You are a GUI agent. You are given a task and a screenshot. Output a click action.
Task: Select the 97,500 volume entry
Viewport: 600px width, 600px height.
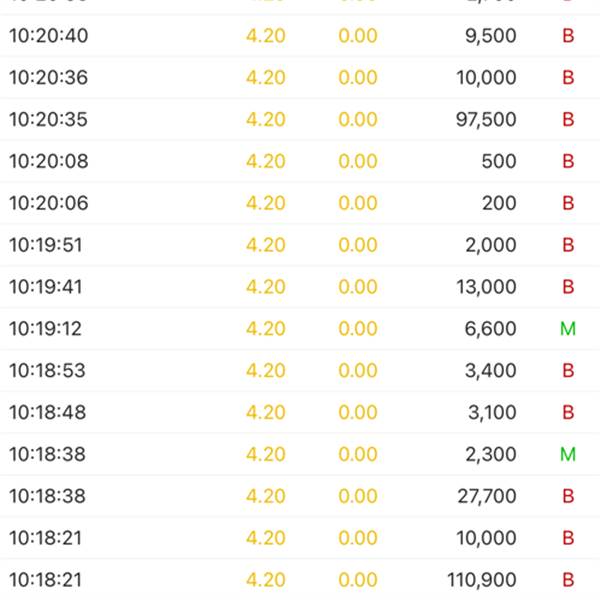coord(486,119)
